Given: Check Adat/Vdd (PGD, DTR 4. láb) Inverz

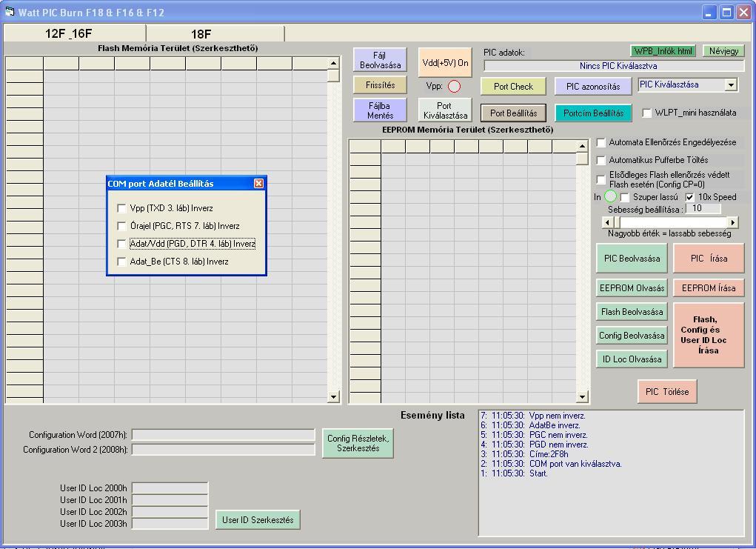Looking at the screenshot, I should (121, 244).
